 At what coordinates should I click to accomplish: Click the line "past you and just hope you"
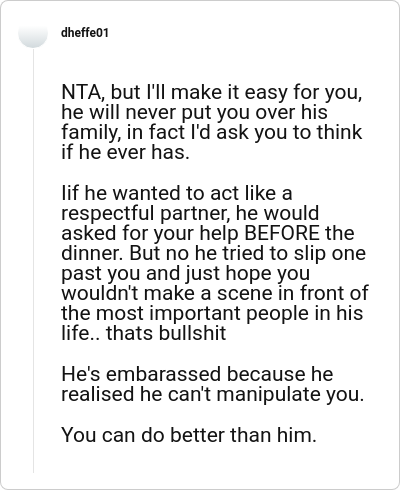point(186,273)
